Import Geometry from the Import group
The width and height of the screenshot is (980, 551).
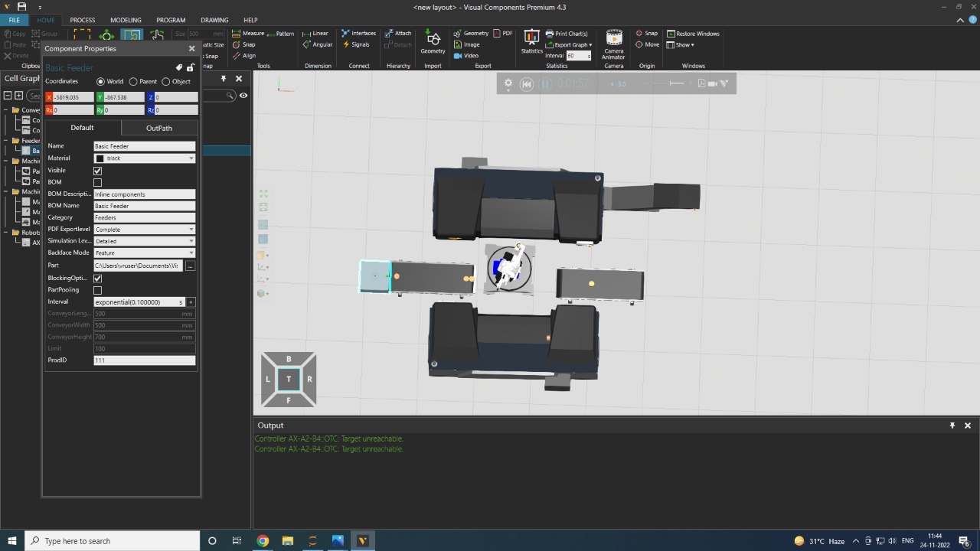(433, 43)
